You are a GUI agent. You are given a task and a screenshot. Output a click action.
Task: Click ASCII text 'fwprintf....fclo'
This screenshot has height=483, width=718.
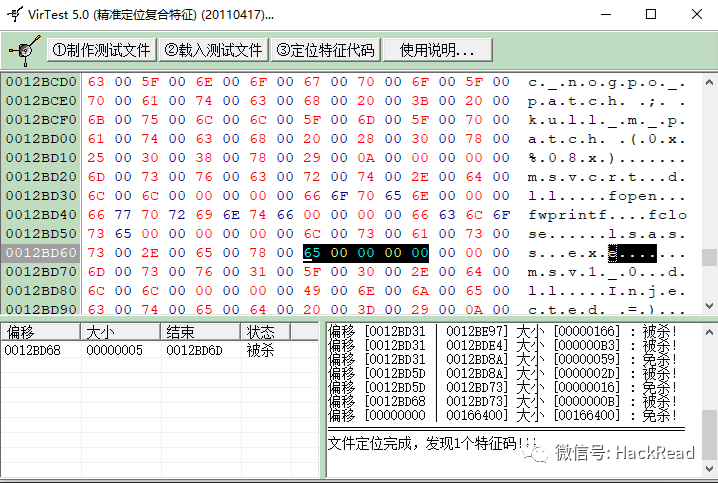[608, 215]
